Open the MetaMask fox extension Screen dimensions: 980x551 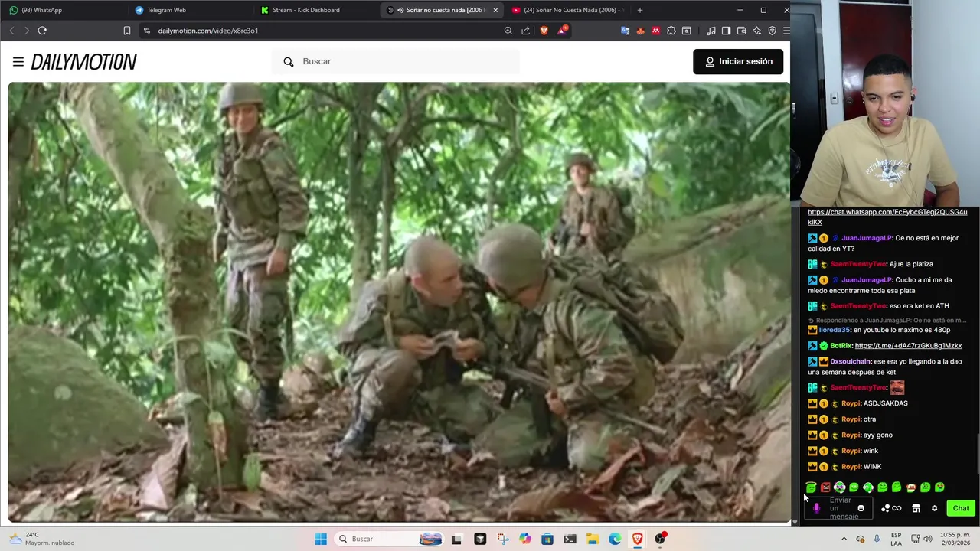[640, 31]
